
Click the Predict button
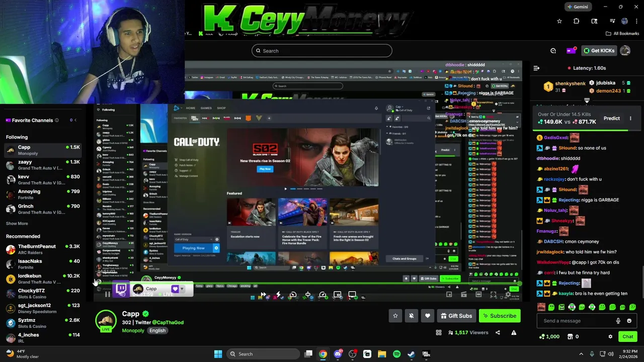coord(612,118)
